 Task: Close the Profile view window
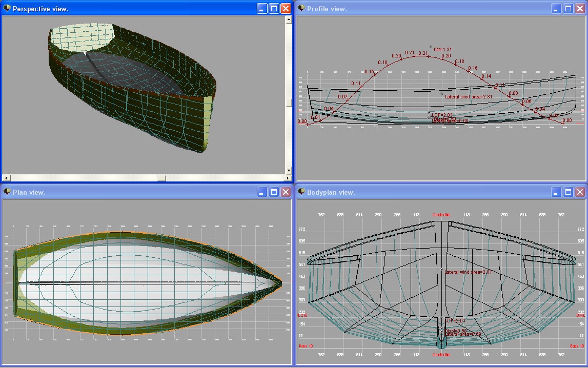pos(580,8)
